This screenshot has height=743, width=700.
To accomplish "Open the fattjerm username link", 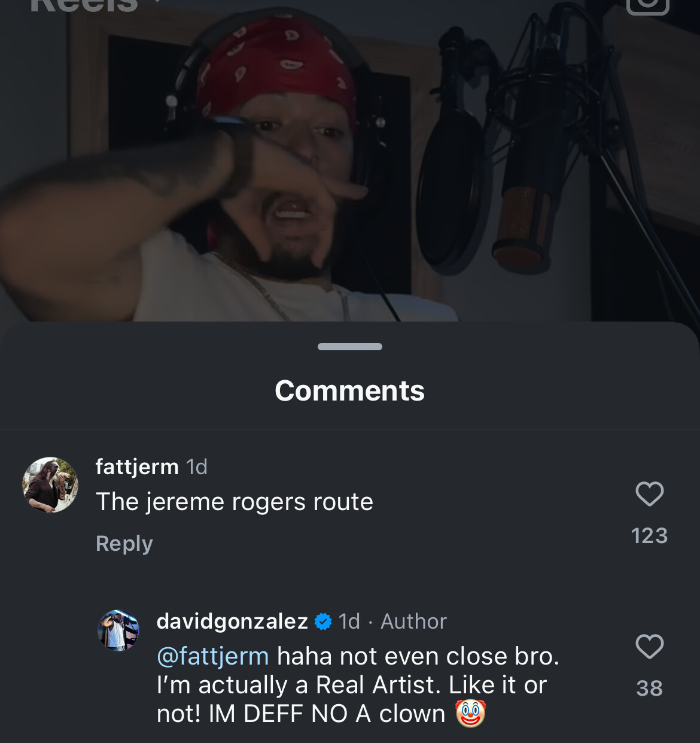I will (137, 467).
